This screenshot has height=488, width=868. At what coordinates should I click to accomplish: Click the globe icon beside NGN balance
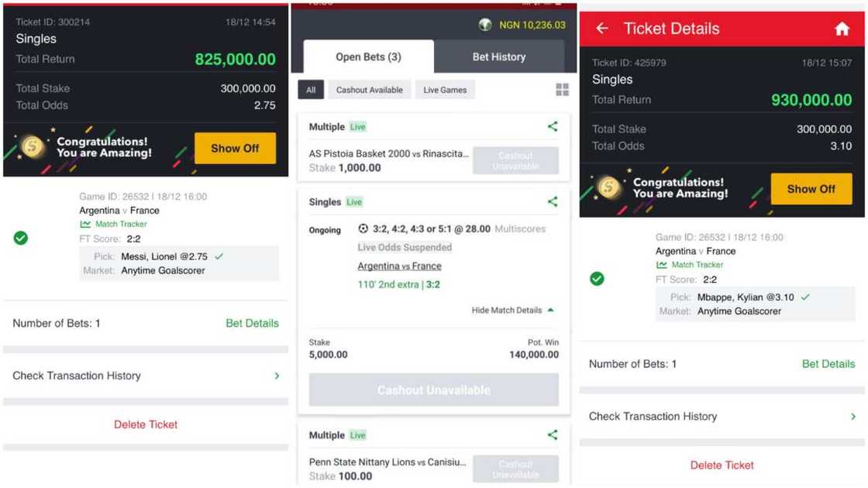485,25
